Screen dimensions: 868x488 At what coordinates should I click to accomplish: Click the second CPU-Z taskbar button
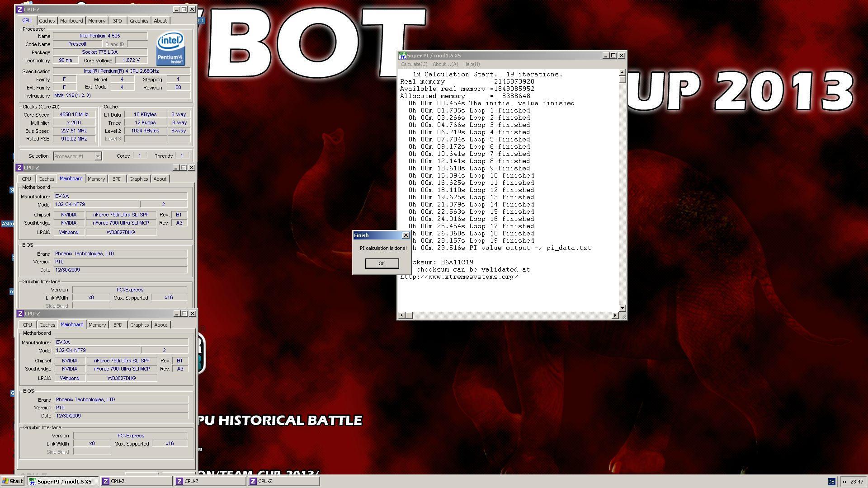[210, 481]
